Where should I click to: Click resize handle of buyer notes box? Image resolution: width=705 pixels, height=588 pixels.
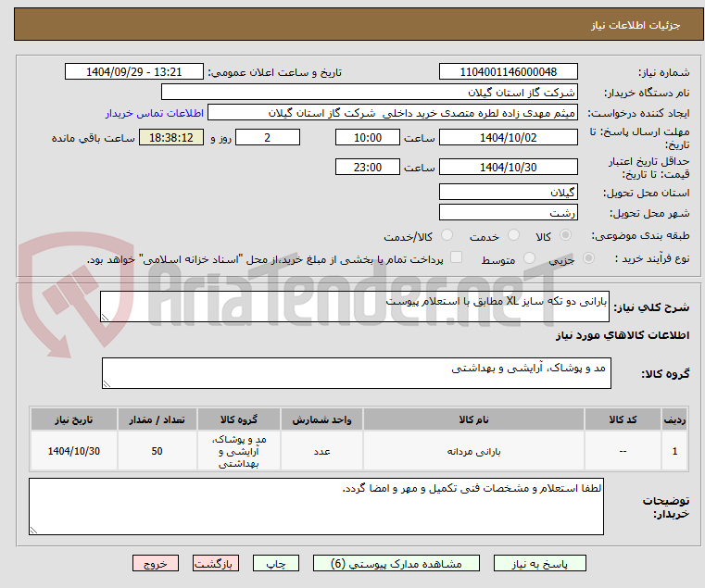click(x=33, y=531)
